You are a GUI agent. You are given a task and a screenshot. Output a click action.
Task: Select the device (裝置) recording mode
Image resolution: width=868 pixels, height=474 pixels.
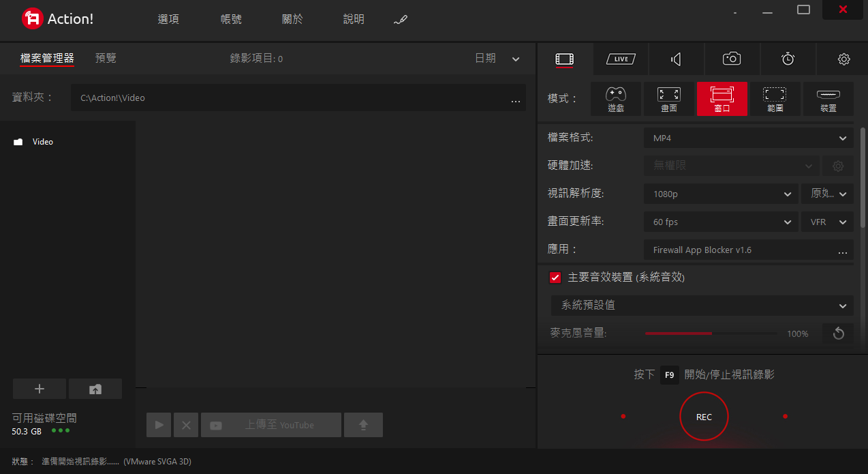pyautogui.click(x=828, y=99)
